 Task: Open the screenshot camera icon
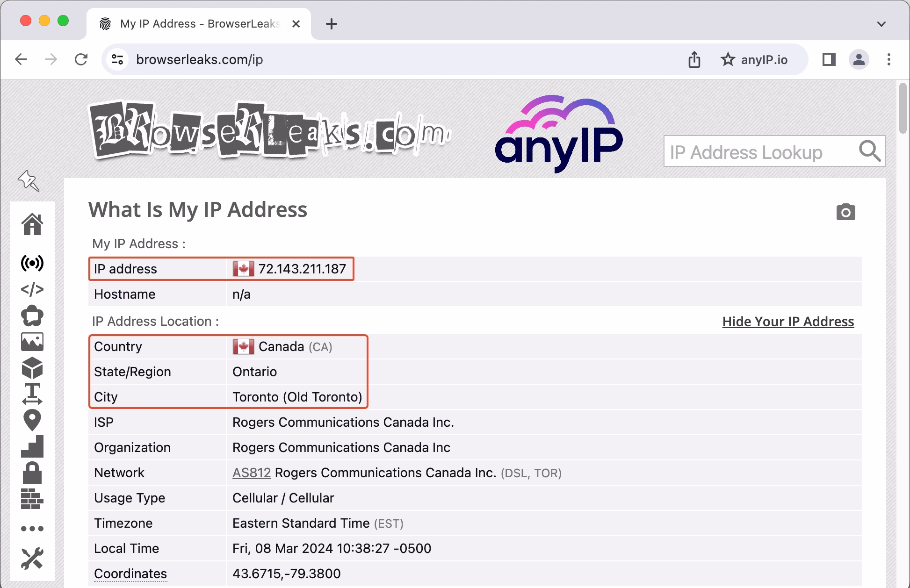(846, 212)
